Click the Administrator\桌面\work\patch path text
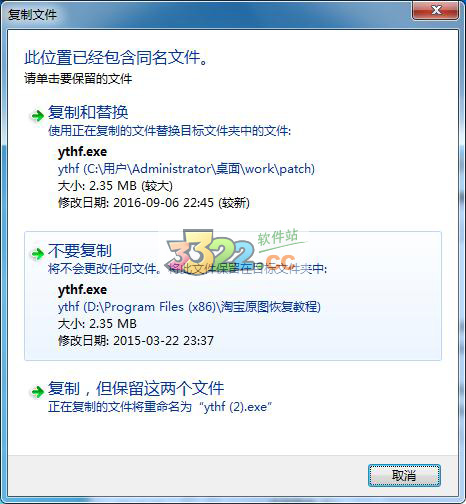 click(186, 169)
